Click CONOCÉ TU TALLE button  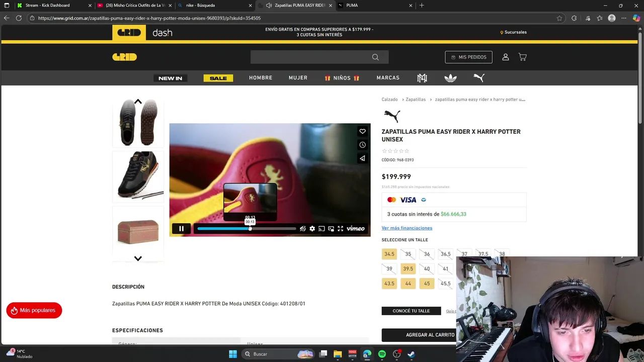pyautogui.click(x=411, y=311)
